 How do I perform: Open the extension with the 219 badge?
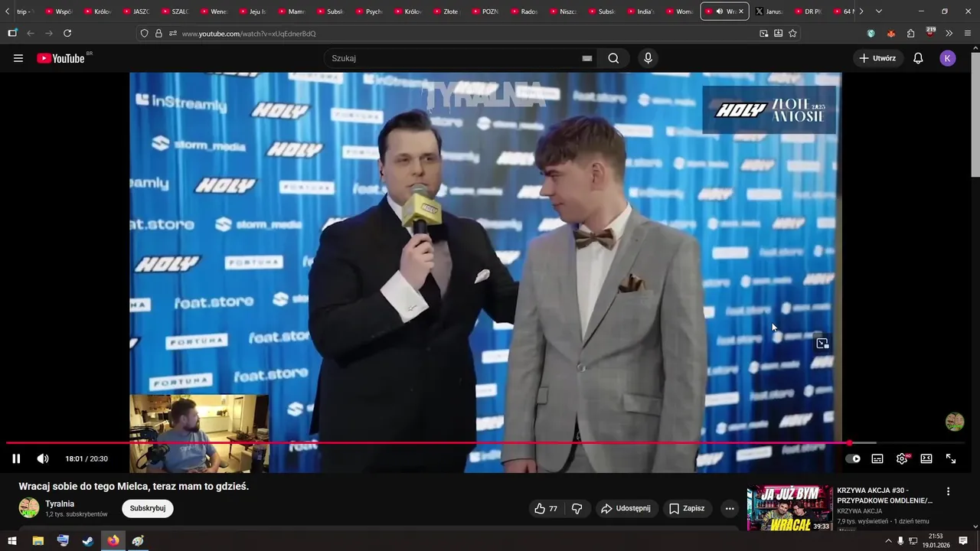point(930,32)
